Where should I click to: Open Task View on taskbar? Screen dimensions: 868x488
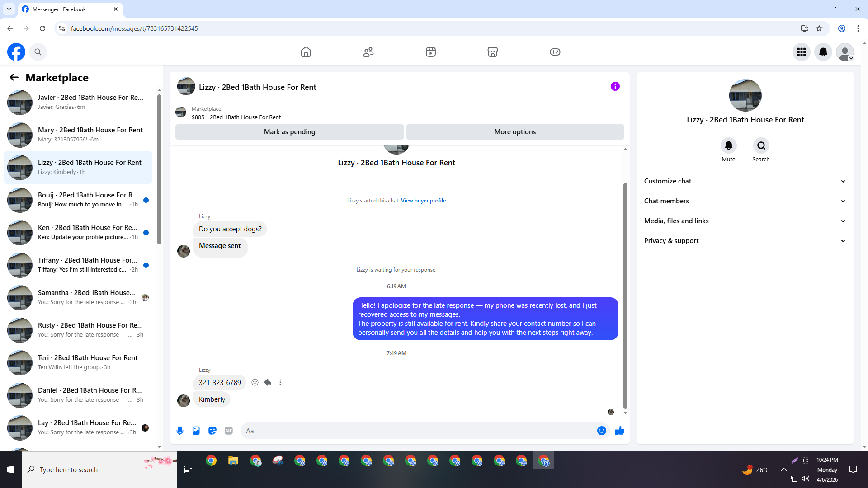[x=188, y=469]
